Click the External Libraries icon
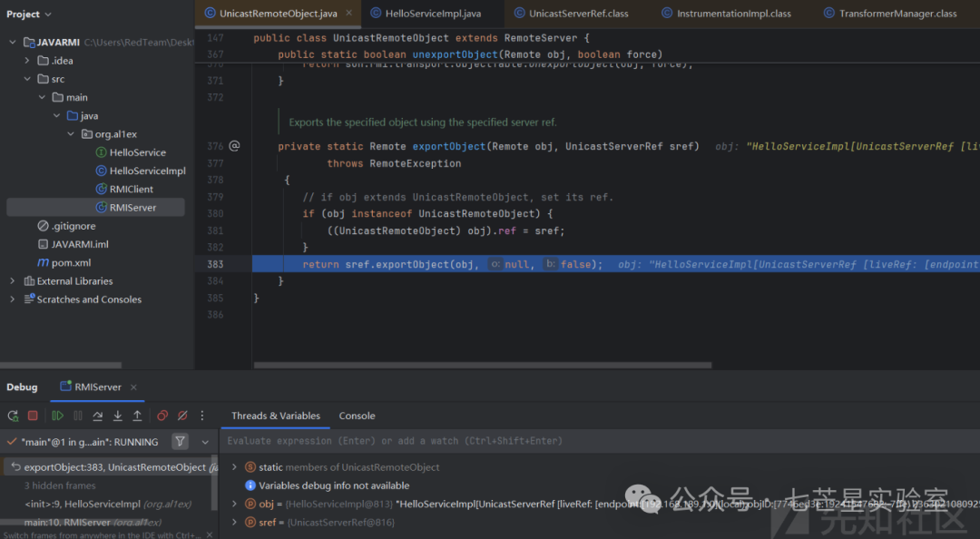 coord(29,281)
